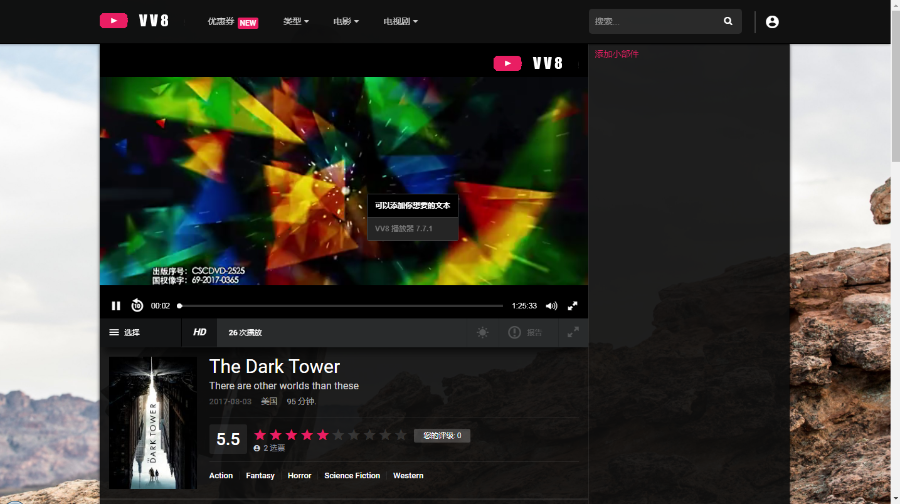Click the 美国 country link
Screen dimensions: 900x504
point(269,401)
